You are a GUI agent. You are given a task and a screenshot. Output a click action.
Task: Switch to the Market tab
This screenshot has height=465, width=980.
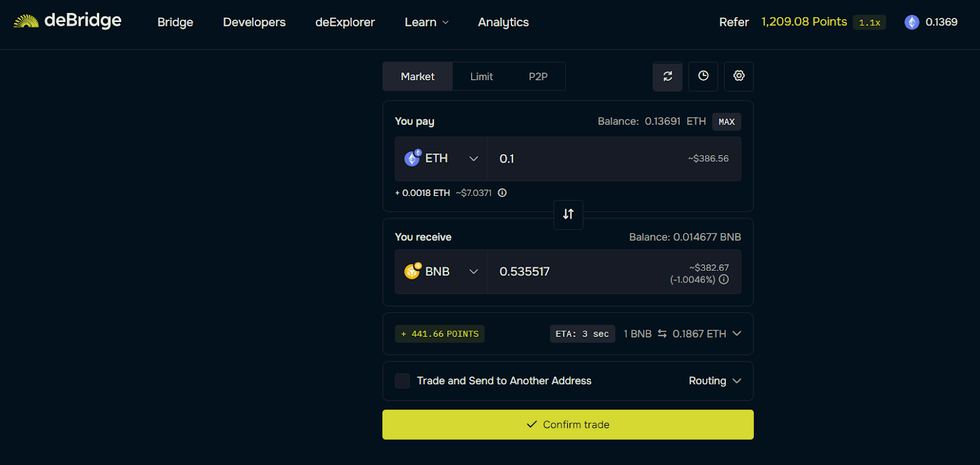pos(418,77)
